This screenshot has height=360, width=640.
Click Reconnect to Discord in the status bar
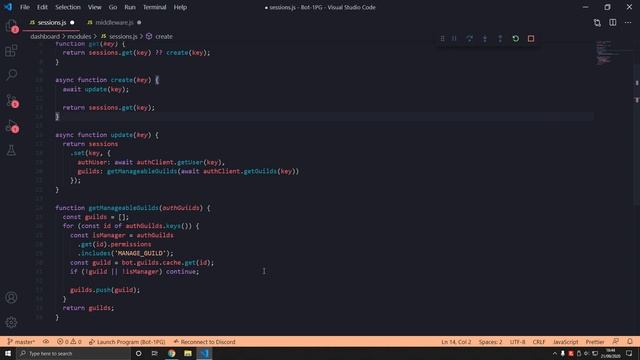204,342
